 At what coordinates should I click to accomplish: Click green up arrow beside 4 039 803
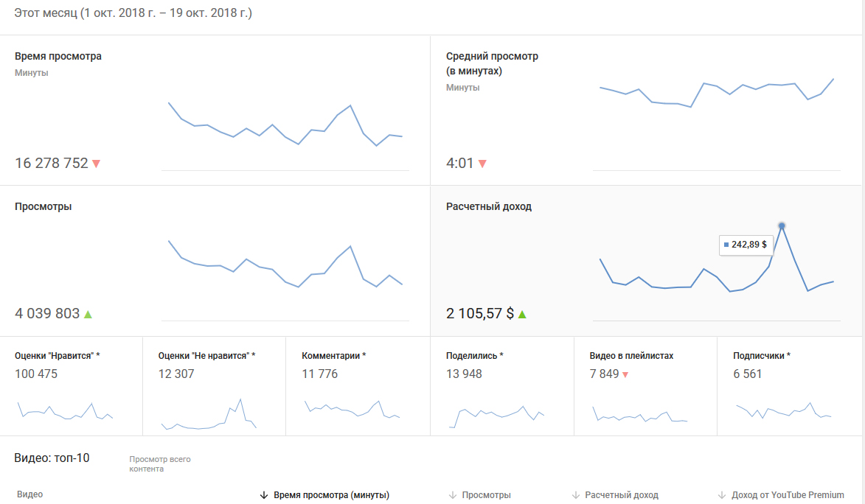(x=88, y=314)
